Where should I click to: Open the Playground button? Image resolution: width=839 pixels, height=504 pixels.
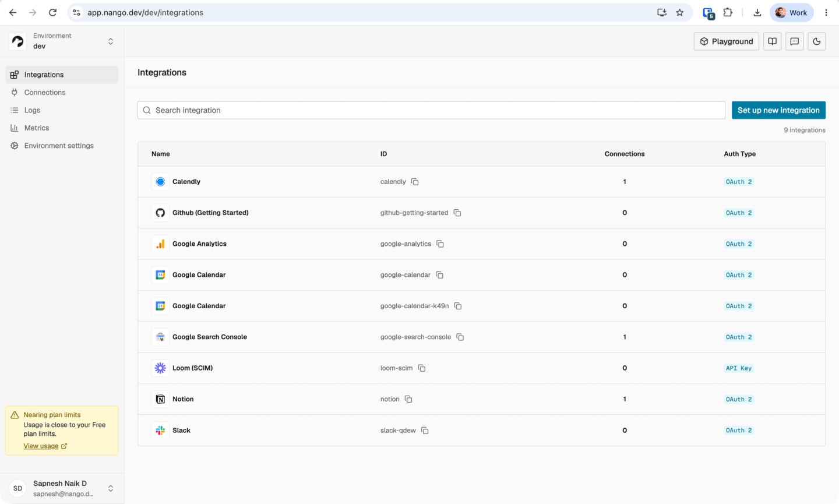click(x=727, y=41)
